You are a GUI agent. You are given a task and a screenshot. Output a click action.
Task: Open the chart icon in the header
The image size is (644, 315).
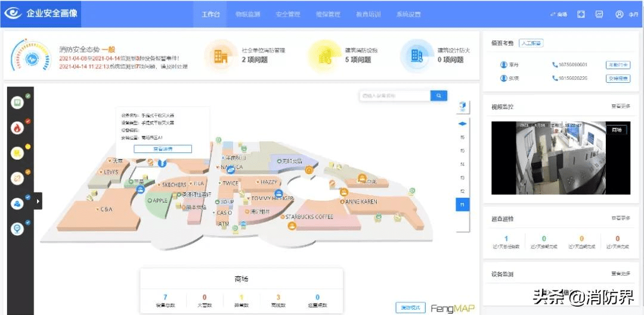pyautogui.click(x=599, y=14)
